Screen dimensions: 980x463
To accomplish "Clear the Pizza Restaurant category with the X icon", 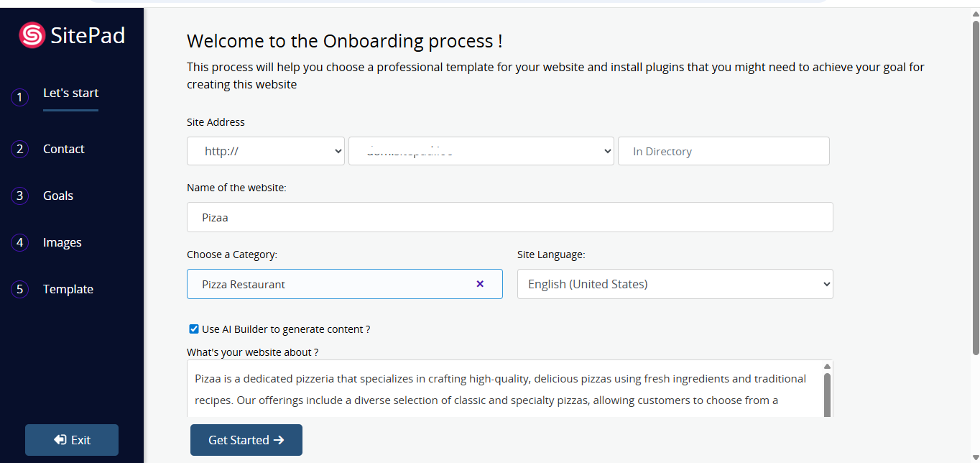I will [x=479, y=284].
